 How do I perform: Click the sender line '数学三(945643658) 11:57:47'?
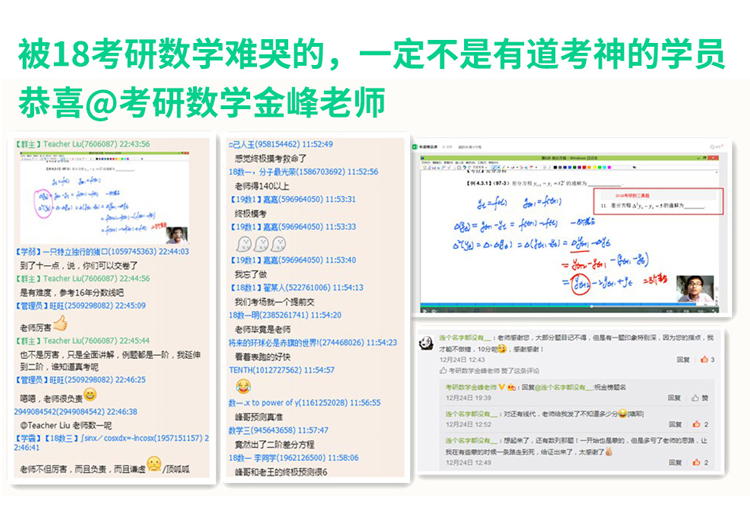tap(278, 430)
